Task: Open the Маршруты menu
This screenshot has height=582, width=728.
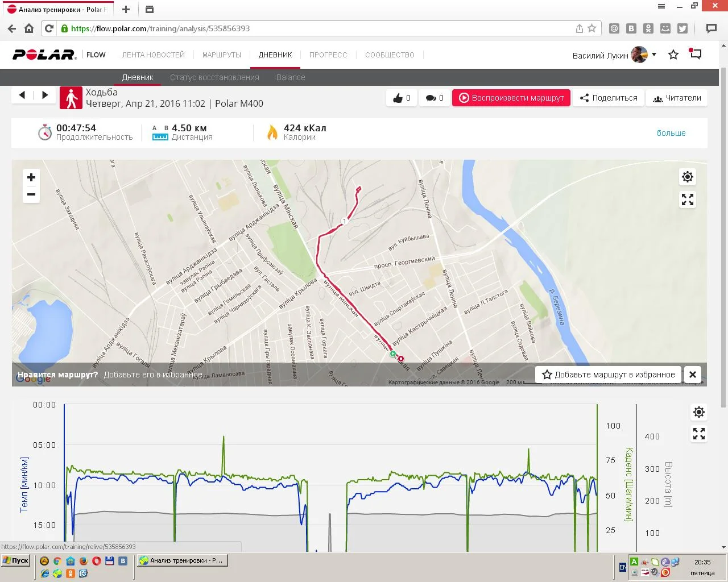Action: click(222, 55)
